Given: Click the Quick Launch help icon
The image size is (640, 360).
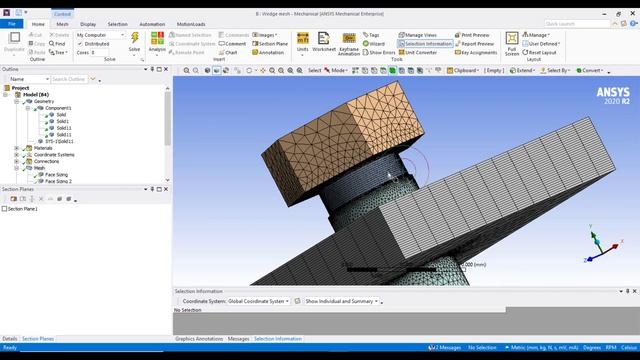Looking at the screenshot, I should 634,24.
